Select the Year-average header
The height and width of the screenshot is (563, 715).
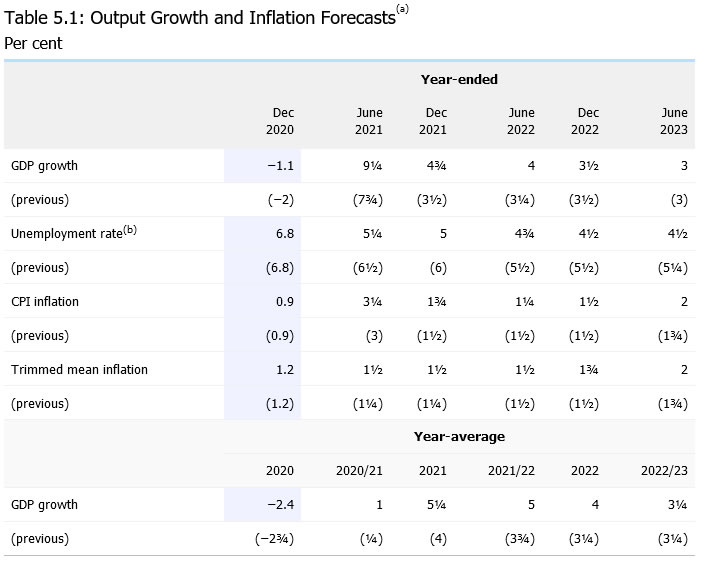tap(459, 436)
